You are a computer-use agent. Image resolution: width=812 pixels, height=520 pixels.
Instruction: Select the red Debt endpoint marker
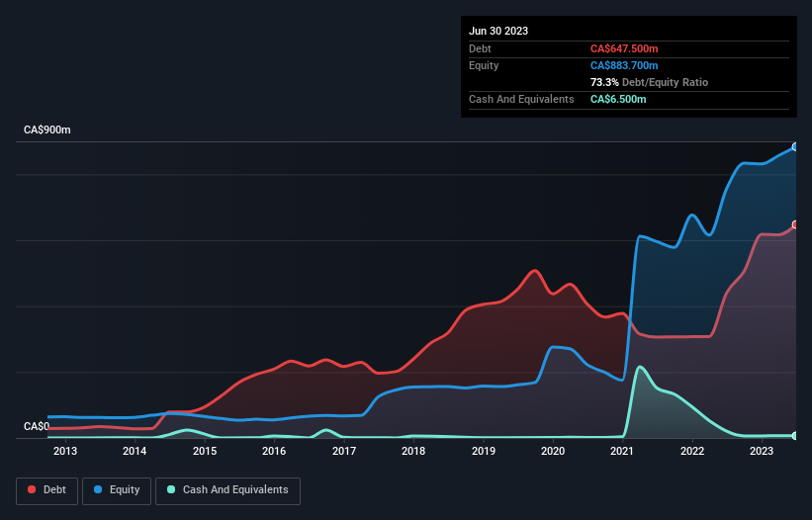click(795, 224)
